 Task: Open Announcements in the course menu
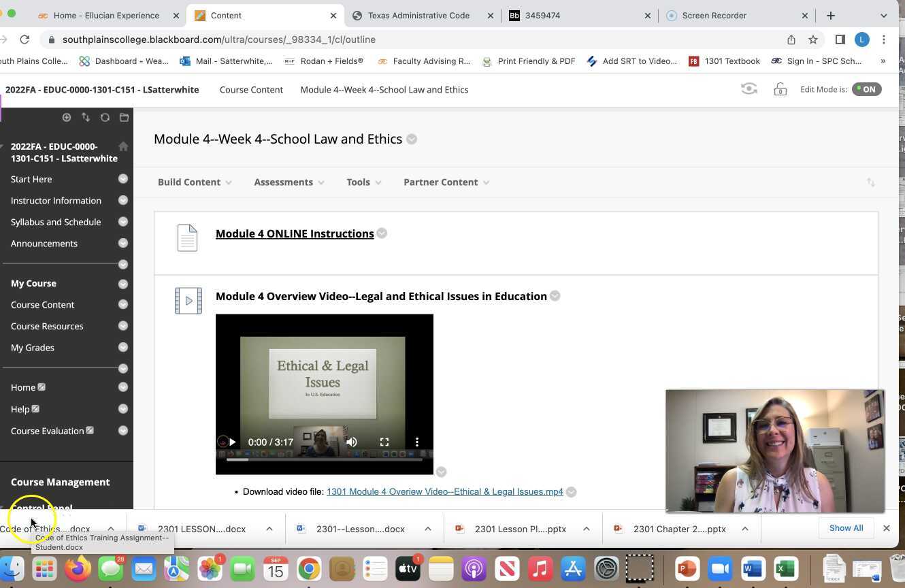click(x=44, y=243)
